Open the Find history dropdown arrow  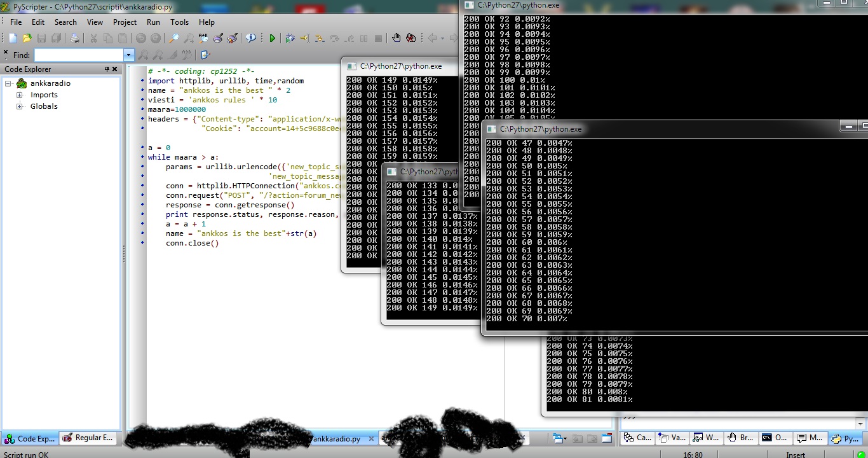coord(129,55)
